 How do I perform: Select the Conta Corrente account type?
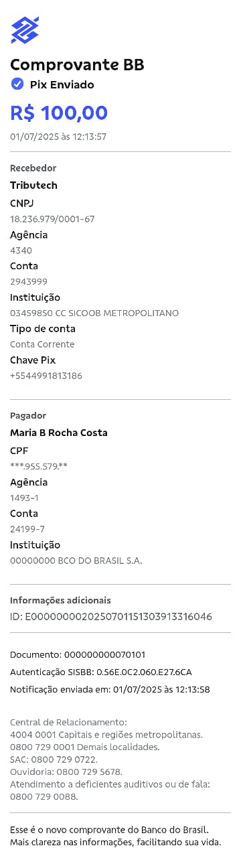pos(42,344)
